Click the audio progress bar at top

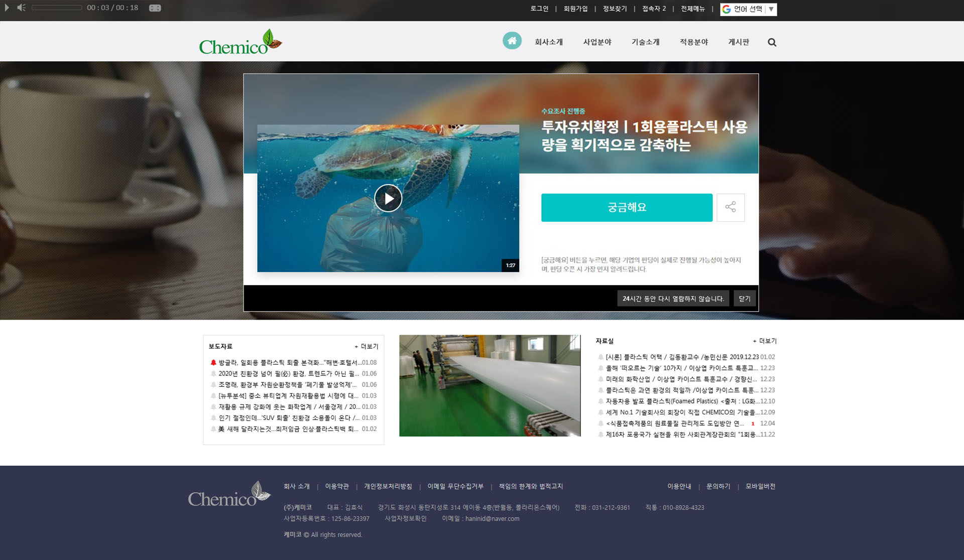tap(57, 8)
